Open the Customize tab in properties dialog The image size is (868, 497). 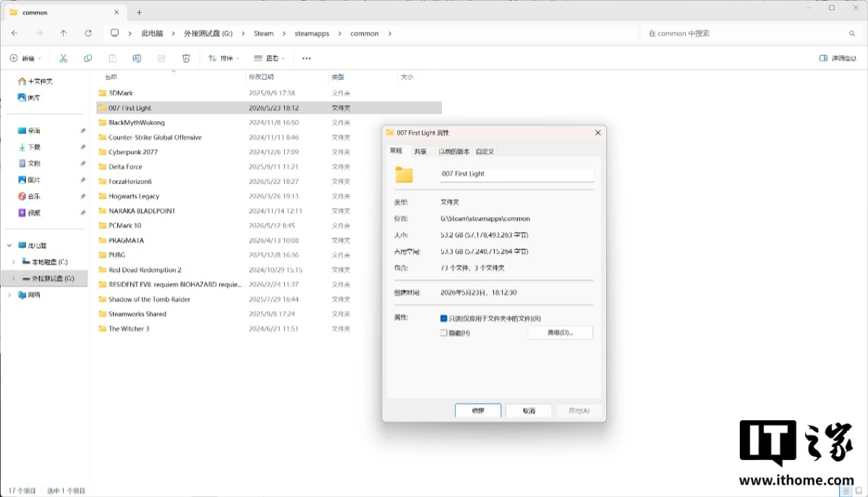[x=485, y=151]
